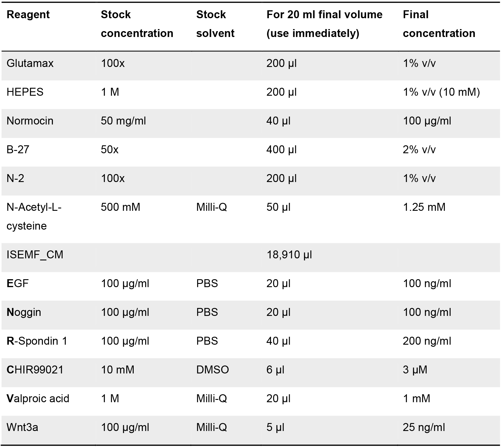Image resolution: width=503 pixels, height=448 pixels.
Task: Click Valproic acid reagent name
Action: [38, 399]
